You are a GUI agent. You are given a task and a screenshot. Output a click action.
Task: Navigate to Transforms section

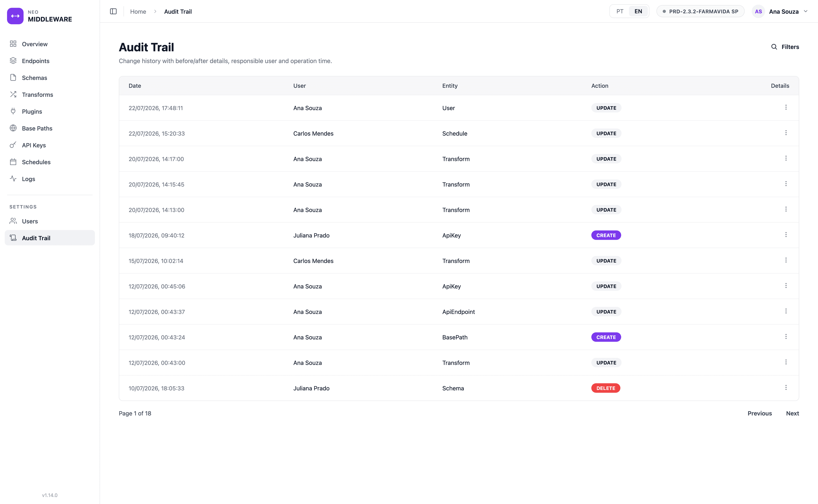50,94
